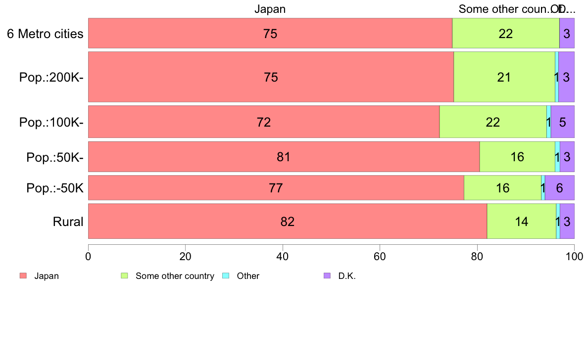
Task: Click the Some other country legend label
Action: 175,276
